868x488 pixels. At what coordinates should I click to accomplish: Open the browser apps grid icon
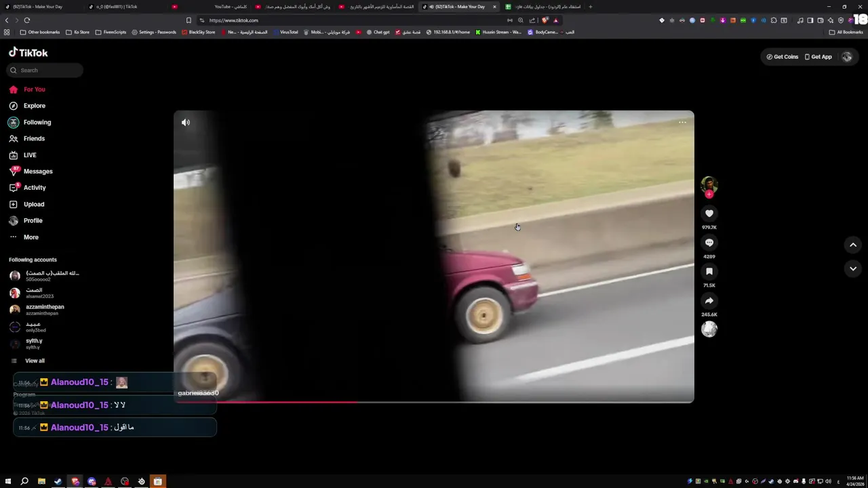(7, 32)
